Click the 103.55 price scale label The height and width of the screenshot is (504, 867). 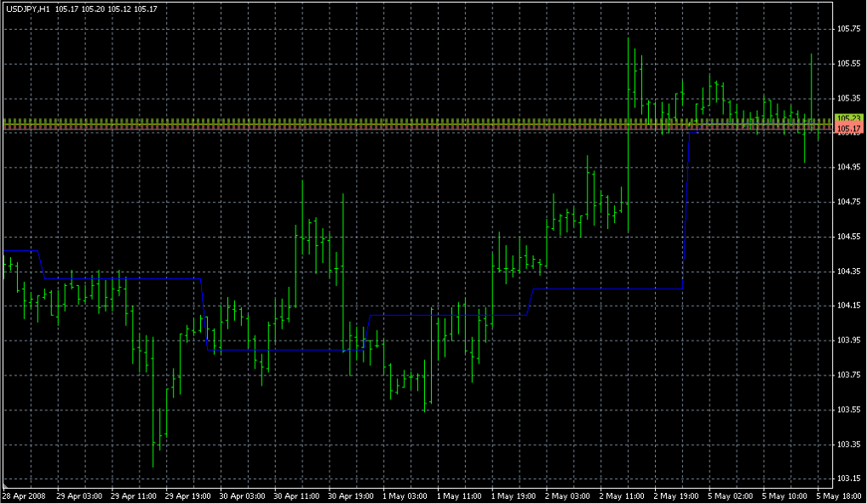point(848,410)
